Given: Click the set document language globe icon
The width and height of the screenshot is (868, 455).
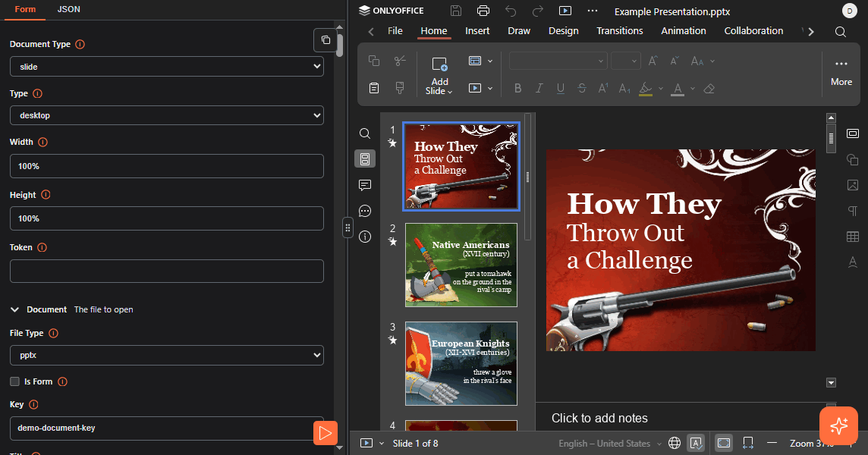Looking at the screenshot, I should point(675,443).
